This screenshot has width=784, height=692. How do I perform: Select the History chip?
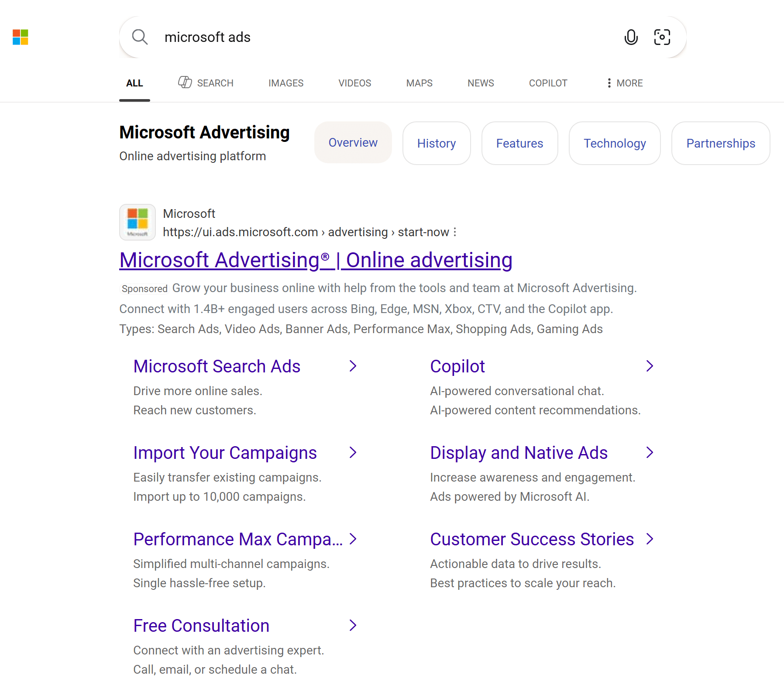(x=437, y=143)
